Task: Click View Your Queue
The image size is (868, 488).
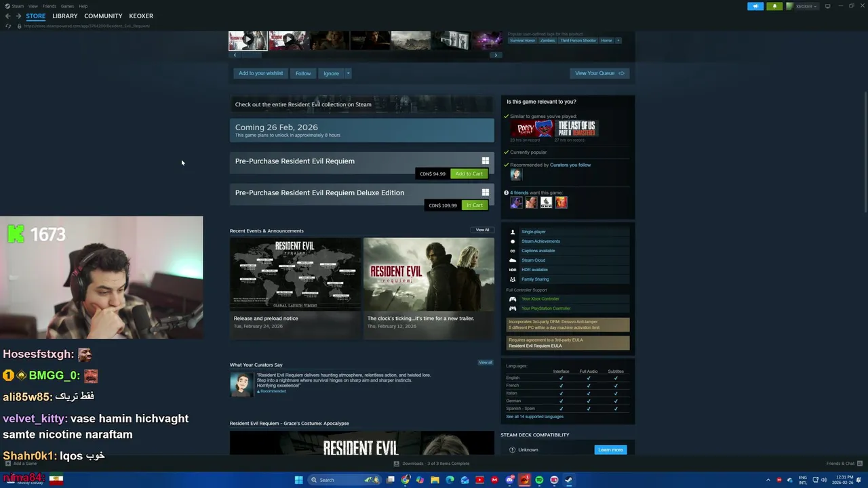Action: click(x=599, y=73)
